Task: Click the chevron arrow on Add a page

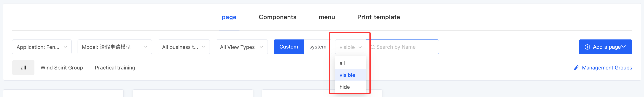Action: pos(623,47)
